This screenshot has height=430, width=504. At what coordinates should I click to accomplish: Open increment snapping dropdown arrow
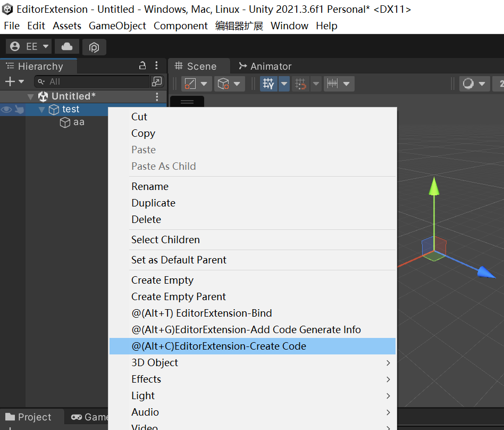[x=347, y=84]
